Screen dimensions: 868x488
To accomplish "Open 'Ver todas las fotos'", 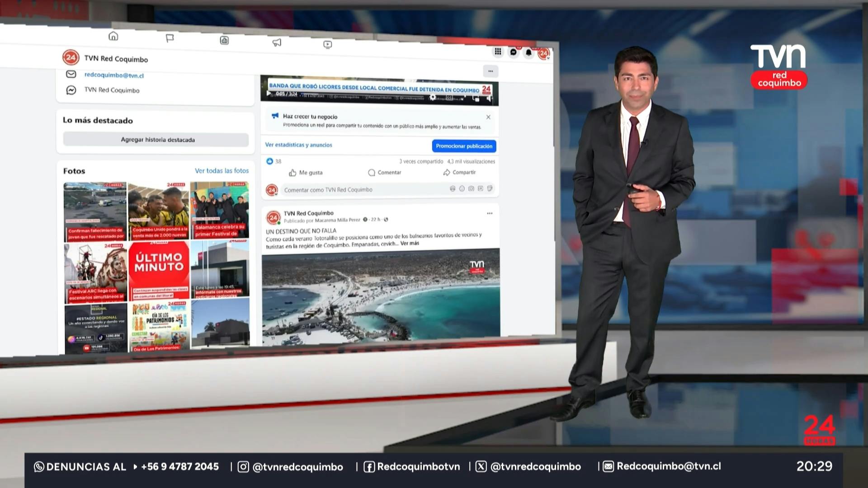I will coord(222,171).
